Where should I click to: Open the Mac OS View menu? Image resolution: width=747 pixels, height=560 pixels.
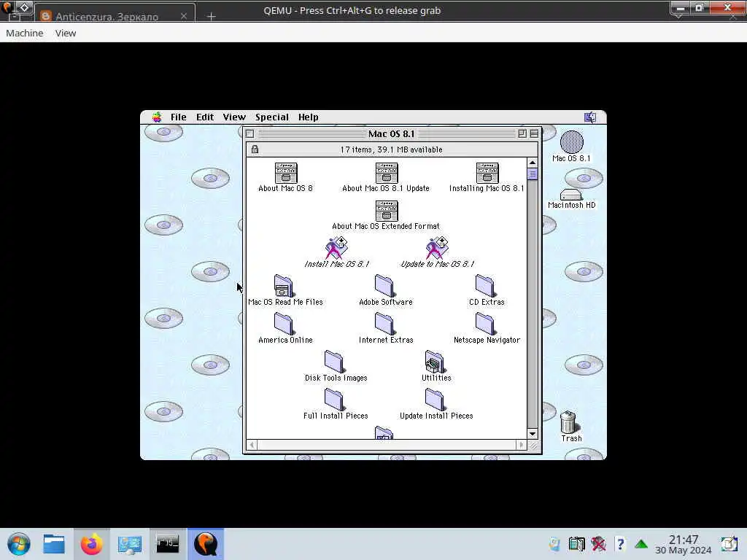[x=234, y=117]
